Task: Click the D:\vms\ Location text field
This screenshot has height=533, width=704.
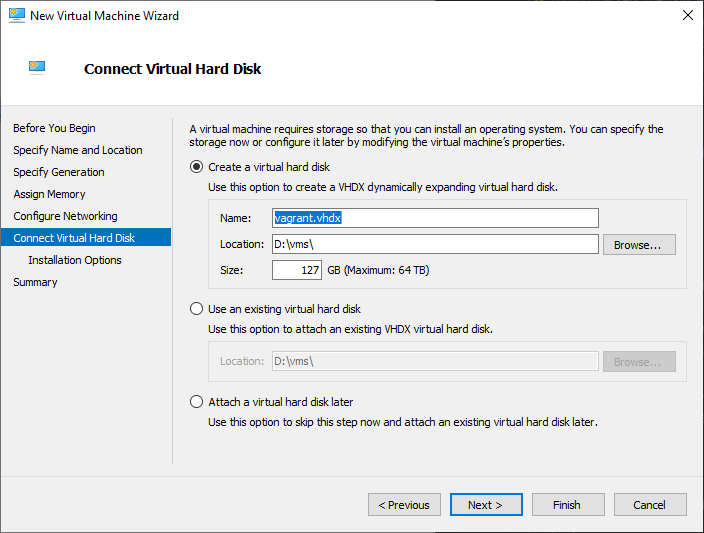Action: [x=435, y=244]
